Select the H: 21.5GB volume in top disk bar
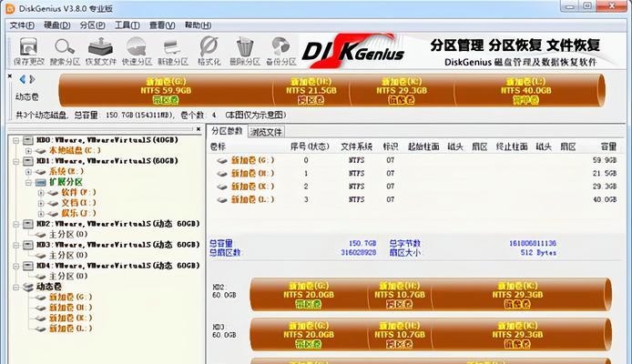This screenshot has width=632, height=364. pos(311,90)
